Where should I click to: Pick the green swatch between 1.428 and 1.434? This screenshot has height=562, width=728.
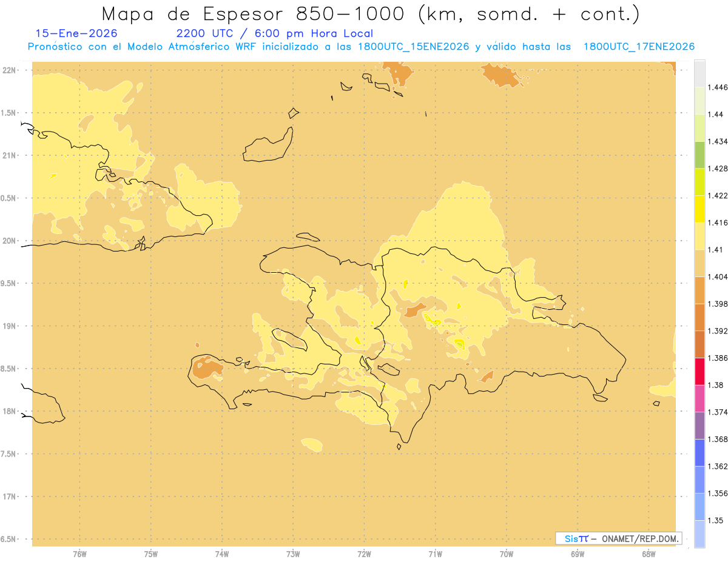(x=699, y=155)
